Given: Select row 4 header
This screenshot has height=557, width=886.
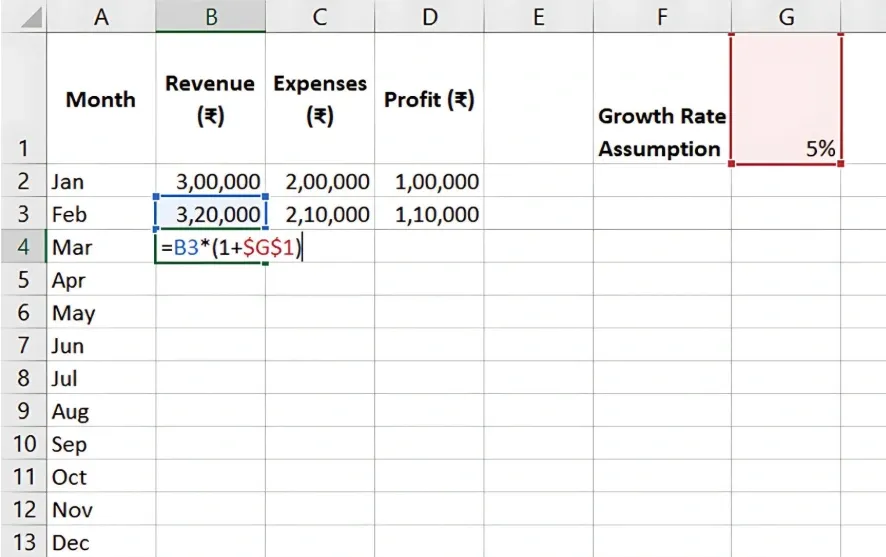Looking at the screenshot, I should click(22, 247).
